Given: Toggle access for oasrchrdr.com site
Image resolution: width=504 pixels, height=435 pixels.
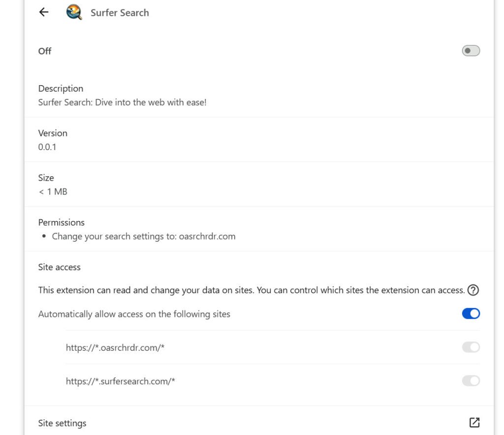Looking at the screenshot, I should 471,347.
